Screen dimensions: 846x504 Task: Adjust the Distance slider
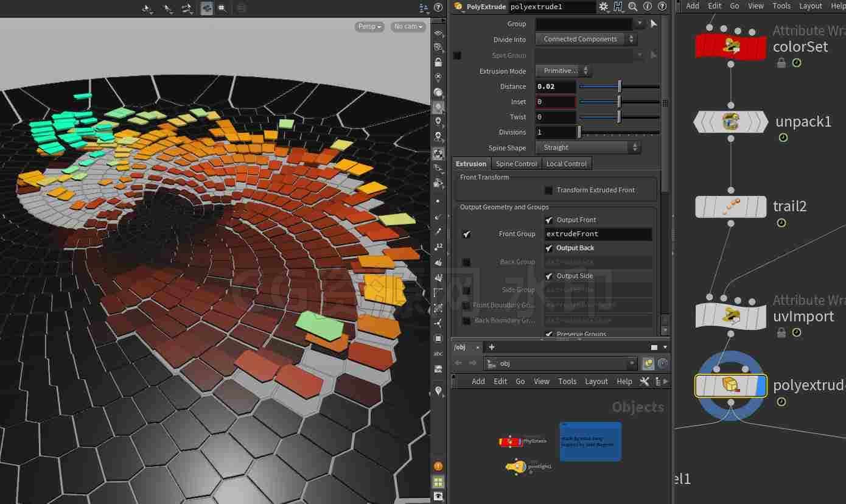620,86
